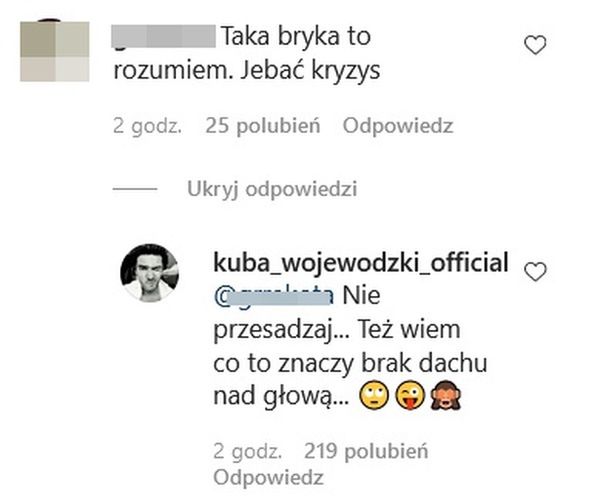
Task: Reply to Kuba Wojewodzki's comment via Odpowiedz
Action: [x=269, y=477]
